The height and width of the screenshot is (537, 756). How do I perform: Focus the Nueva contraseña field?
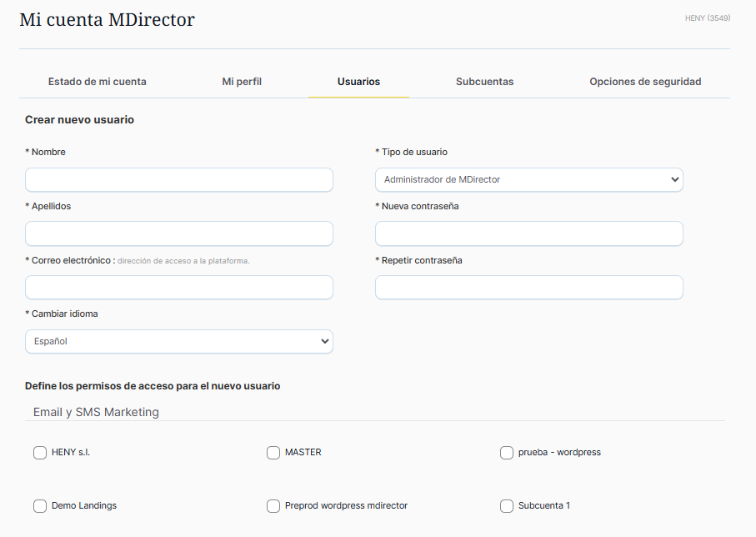coord(528,234)
